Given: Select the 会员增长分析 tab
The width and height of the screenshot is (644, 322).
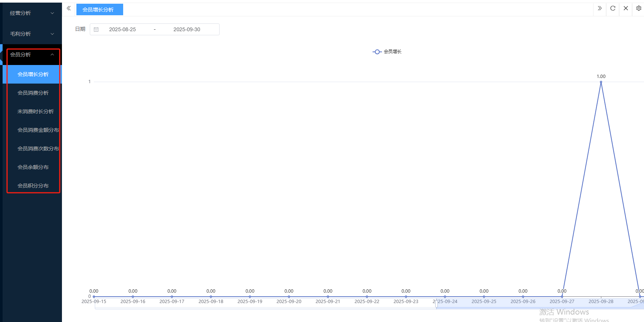Looking at the screenshot, I should point(99,10).
